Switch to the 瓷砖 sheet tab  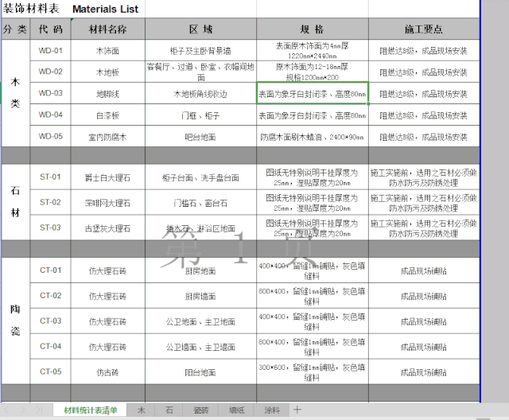point(200,410)
